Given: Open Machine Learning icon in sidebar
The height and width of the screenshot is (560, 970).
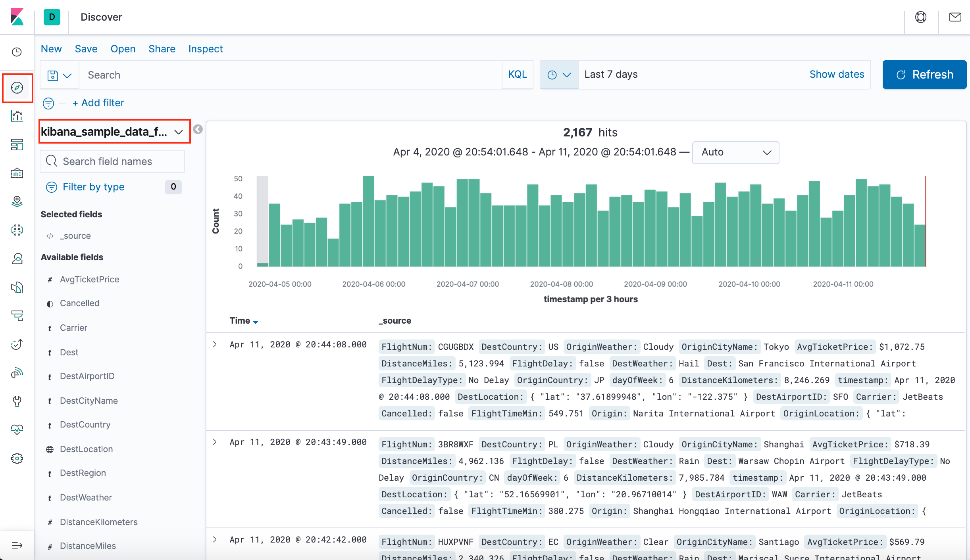Looking at the screenshot, I should pos(17,230).
